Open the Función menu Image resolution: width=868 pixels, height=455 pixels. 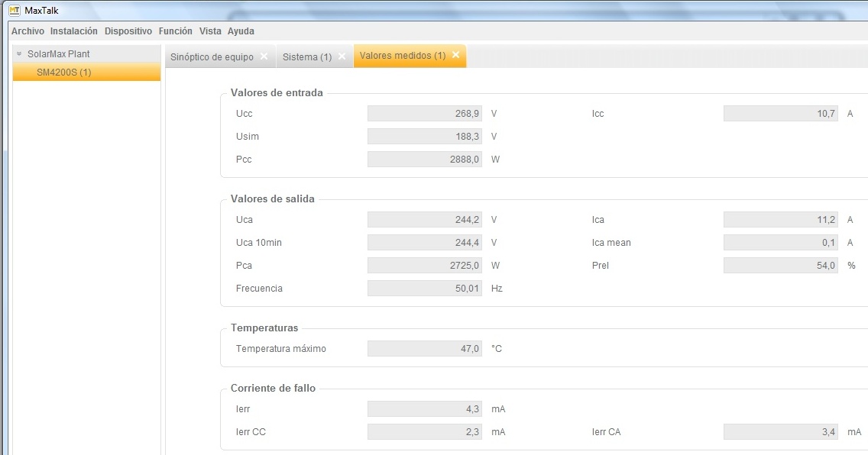(176, 31)
